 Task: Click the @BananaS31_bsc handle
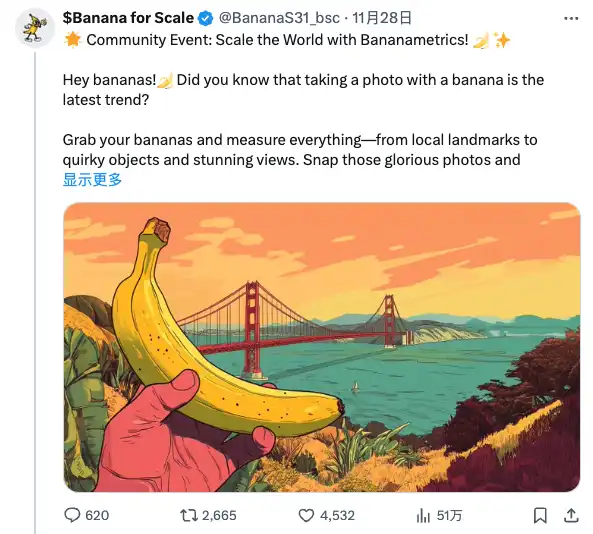[x=279, y=18]
